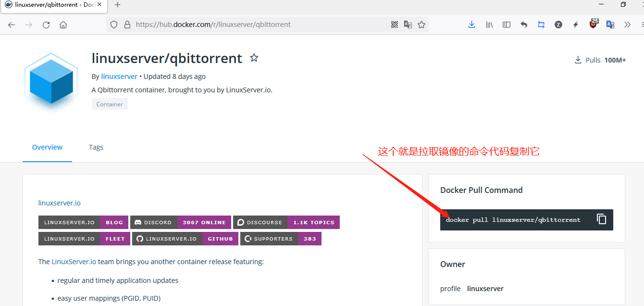This screenshot has width=644, height=306.
Task: Click the blue crop screenshot icon
Action: click(x=541, y=25)
